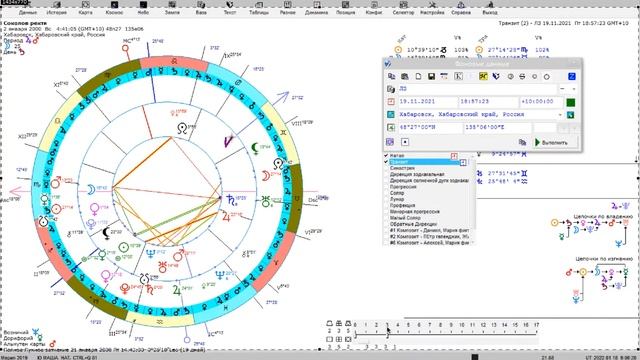640x360 pixels.
Task: Click the yellow BC icon in dialog toolbar
Action: click(483, 76)
